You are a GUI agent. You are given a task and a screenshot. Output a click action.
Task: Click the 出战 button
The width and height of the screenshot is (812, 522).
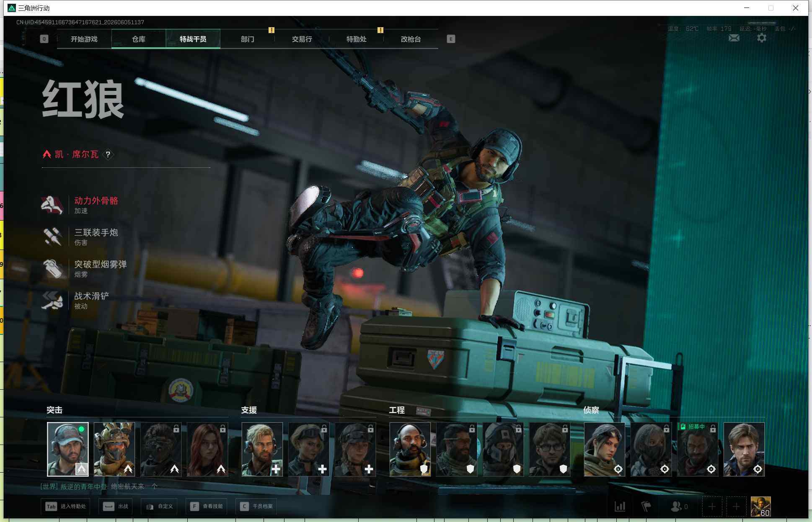point(116,507)
